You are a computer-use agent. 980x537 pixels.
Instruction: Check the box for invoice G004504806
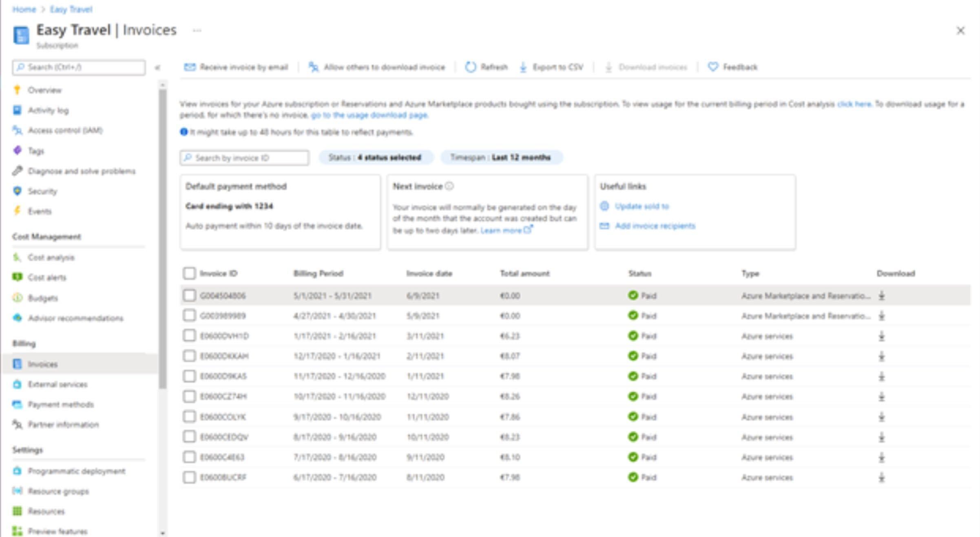189,295
